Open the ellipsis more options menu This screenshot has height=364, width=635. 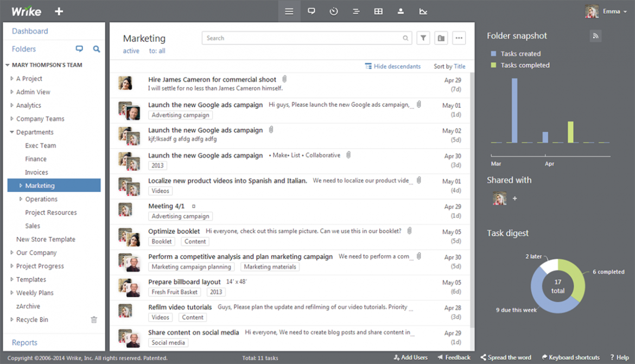(x=459, y=38)
